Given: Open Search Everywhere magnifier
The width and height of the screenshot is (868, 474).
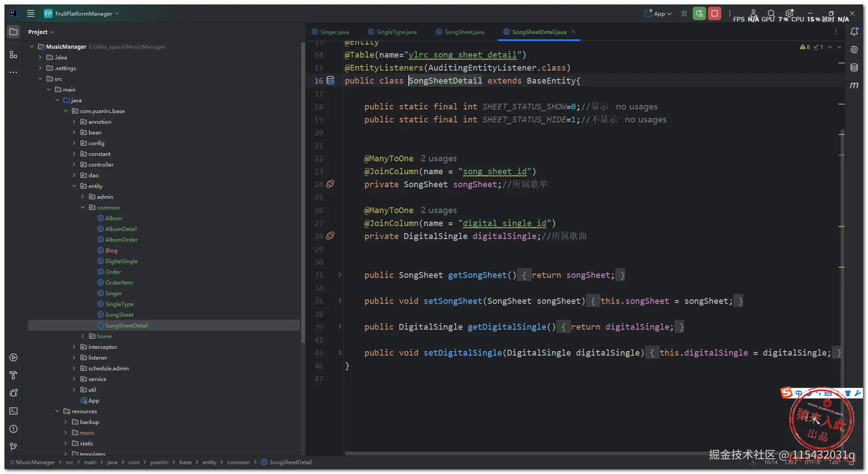Looking at the screenshot, I should [x=771, y=13].
